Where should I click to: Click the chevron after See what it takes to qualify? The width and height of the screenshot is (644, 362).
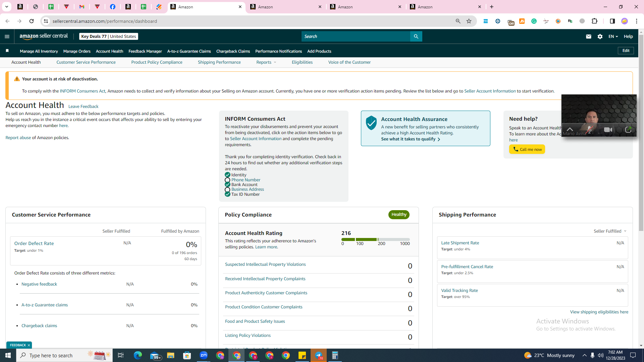pos(439,139)
